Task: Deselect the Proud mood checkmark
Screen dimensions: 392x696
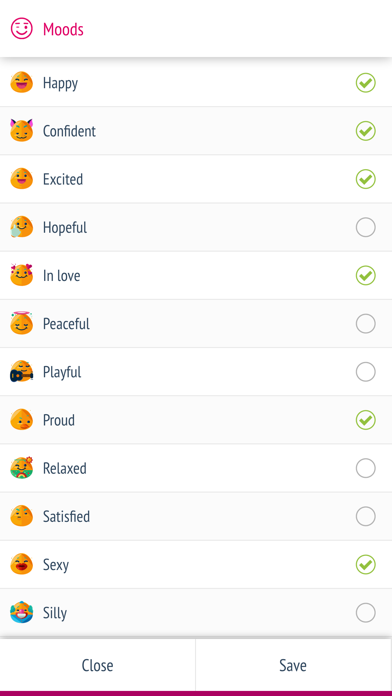Action: click(365, 420)
